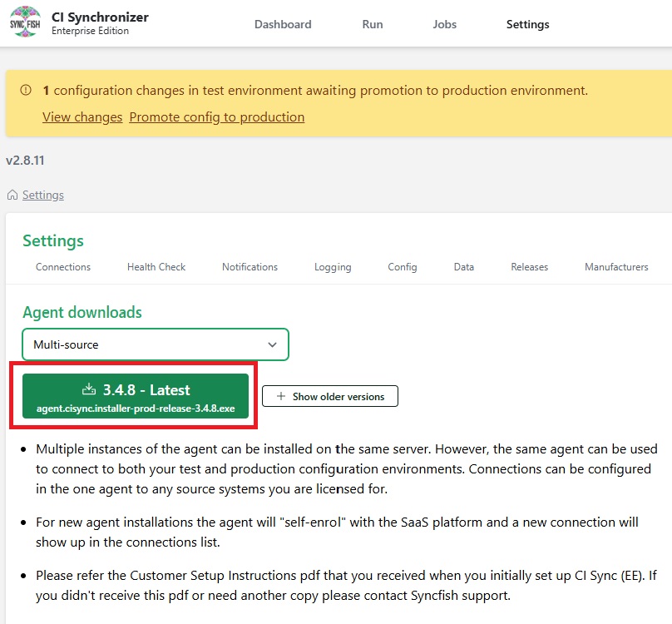Image resolution: width=672 pixels, height=624 pixels.
Task: Click the plus icon on Show older versions
Action: tap(281, 396)
